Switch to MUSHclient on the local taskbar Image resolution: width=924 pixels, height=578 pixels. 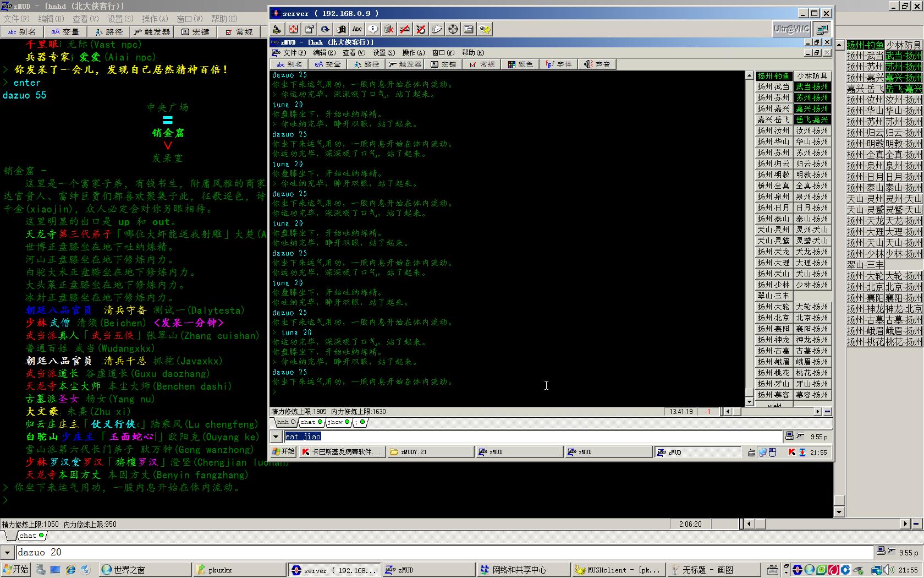[x=619, y=570]
